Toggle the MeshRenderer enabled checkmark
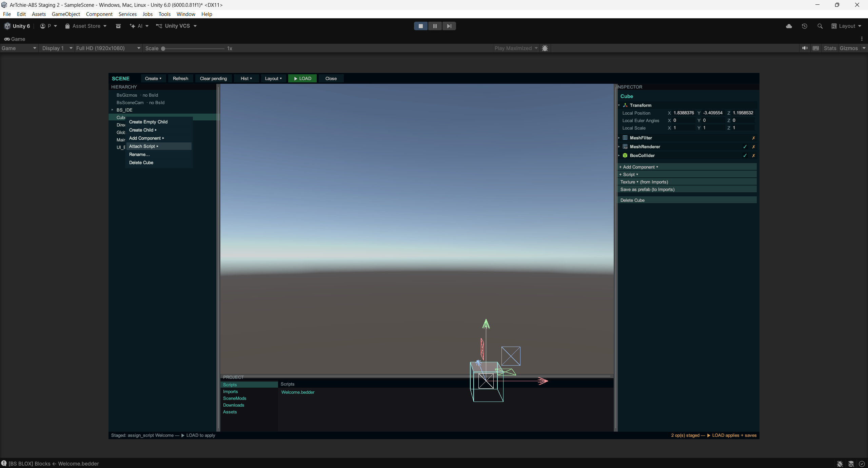This screenshot has height=468, width=868. tap(745, 147)
